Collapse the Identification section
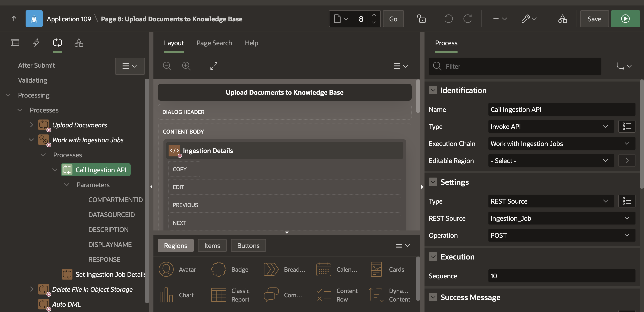This screenshot has width=644, height=312. tap(433, 90)
